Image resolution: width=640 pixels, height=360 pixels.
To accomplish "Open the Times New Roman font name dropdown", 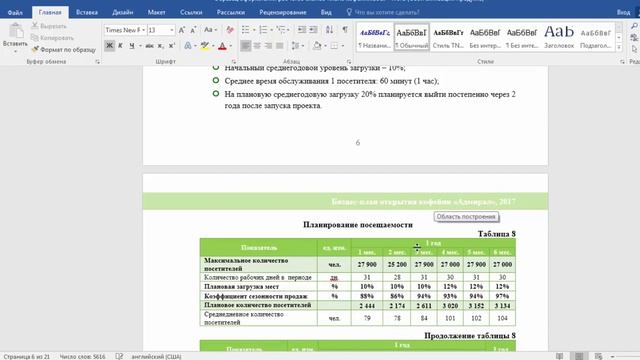I will click(x=144, y=30).
